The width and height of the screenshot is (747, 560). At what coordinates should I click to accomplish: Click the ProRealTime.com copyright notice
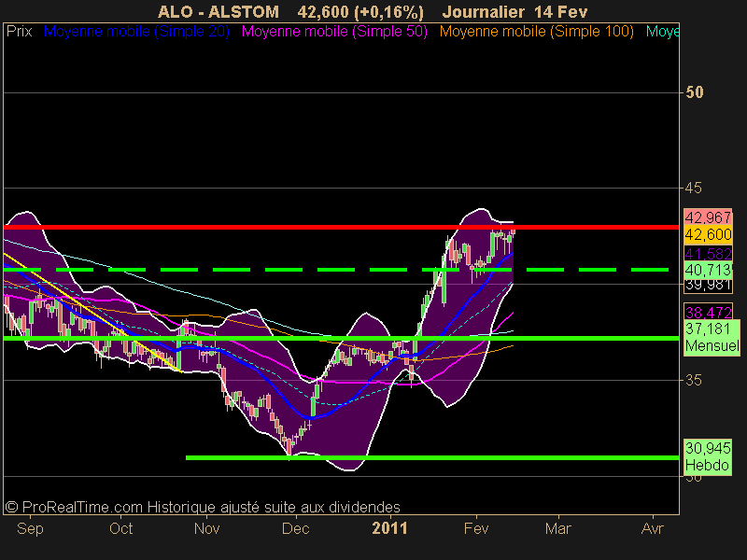[203, 507]
